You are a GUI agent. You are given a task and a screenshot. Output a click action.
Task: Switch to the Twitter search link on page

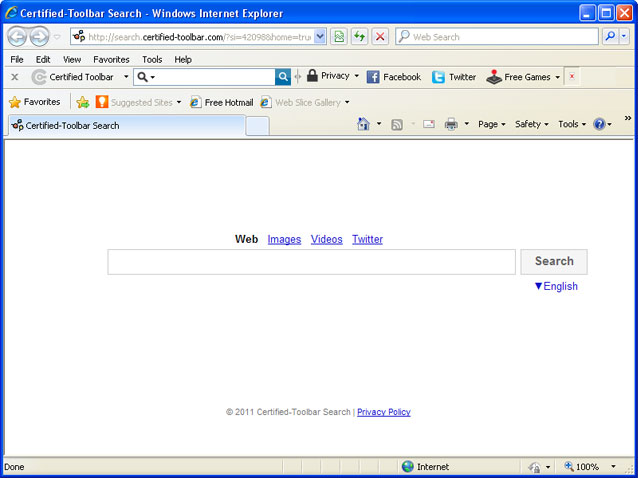click(367, 239)
